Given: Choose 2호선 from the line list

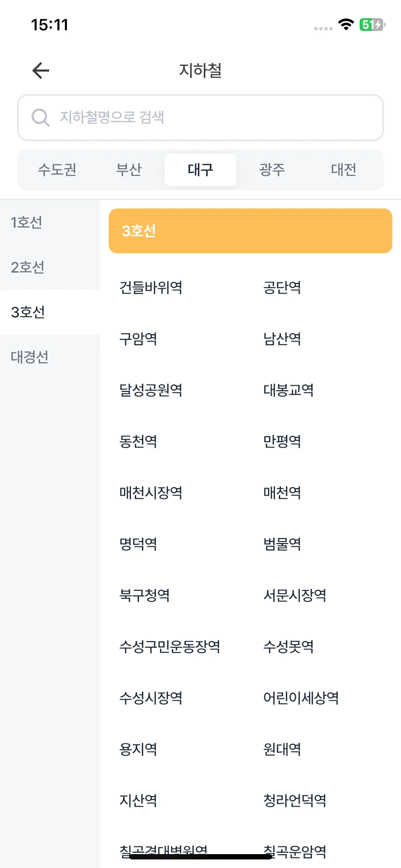Looking at the screenshot, I should [x=50, y=267].
